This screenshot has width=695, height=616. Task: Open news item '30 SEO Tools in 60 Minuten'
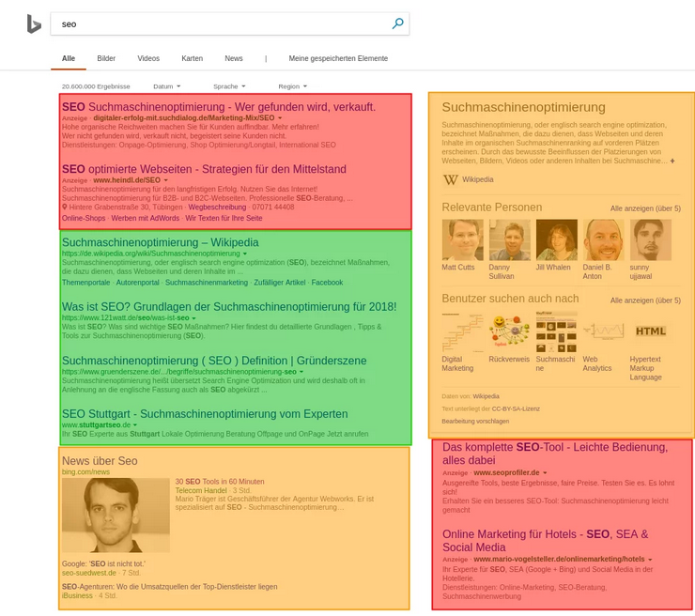[x=220, y=482]
